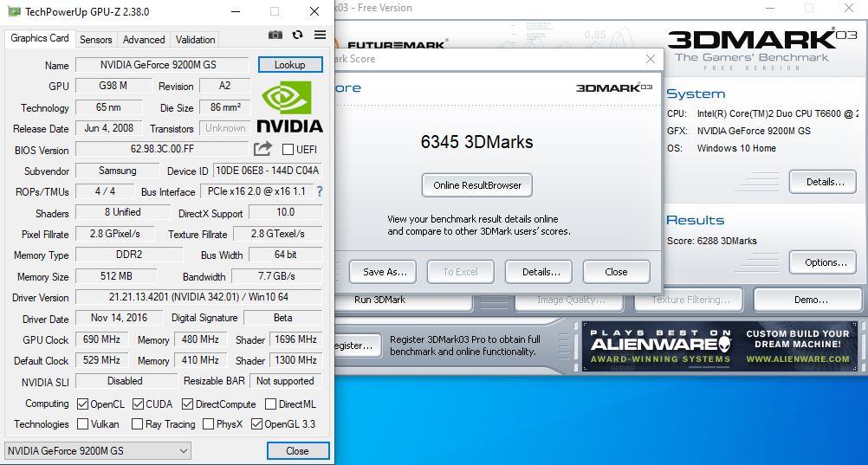The image size is (868, 465).
Task: Click the BIOS Version field
Action: tap(162, 149)
